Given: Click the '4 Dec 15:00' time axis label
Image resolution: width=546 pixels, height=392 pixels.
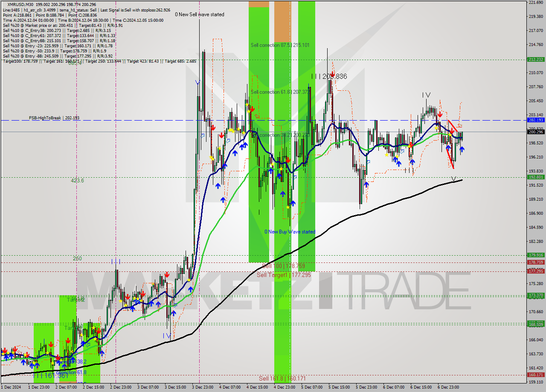Looking at the screenshot, I should point(258,387).
